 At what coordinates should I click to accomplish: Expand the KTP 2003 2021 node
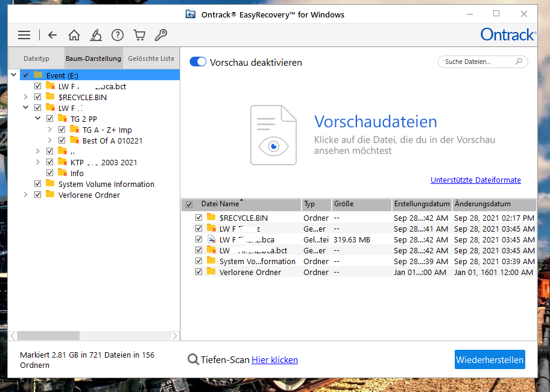[37, 162]
